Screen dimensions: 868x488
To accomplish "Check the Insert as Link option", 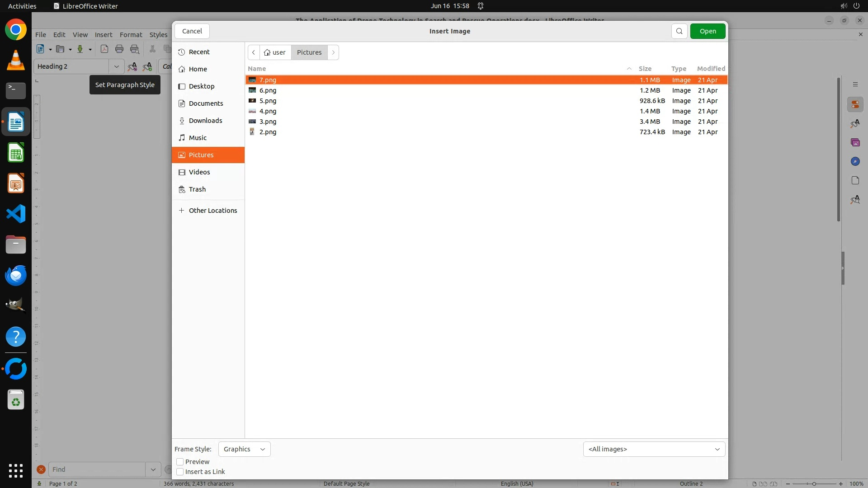I will pyautogui.click(x=180, y=472).
